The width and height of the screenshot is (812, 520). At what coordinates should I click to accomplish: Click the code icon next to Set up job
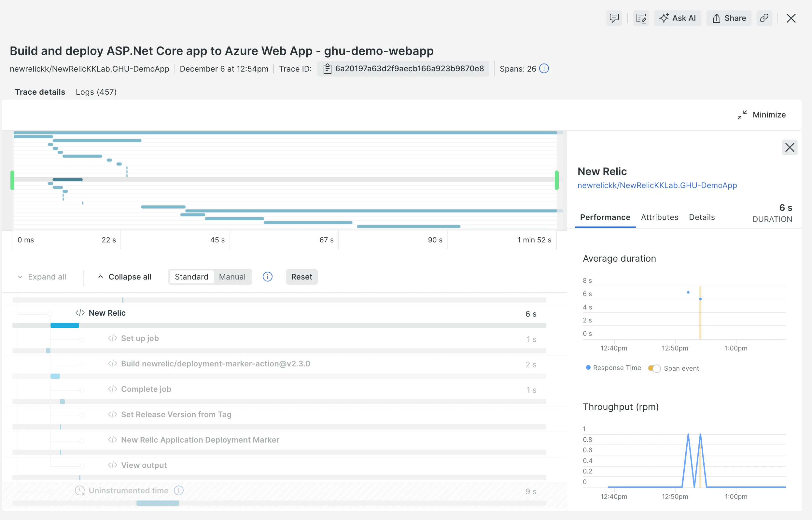tap(112, 338)
